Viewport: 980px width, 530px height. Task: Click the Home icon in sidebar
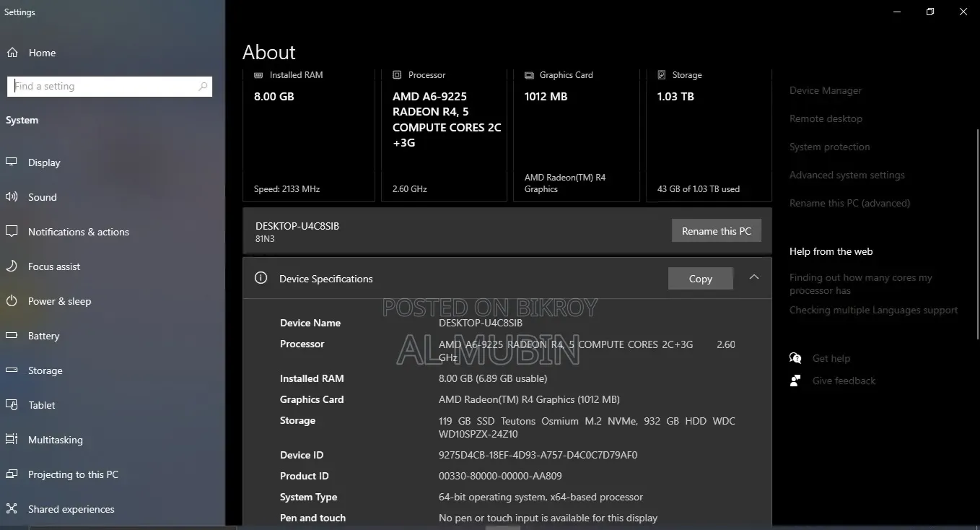pos(12,53)
